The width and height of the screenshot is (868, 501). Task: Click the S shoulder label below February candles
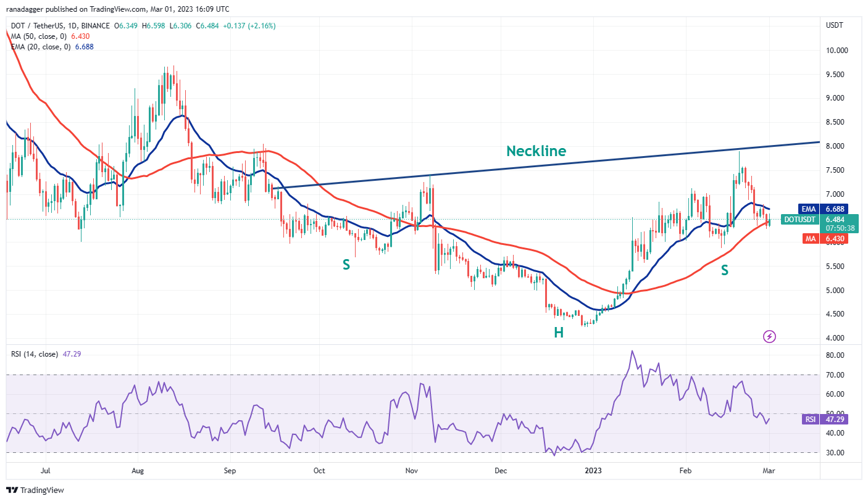[725, 270]
